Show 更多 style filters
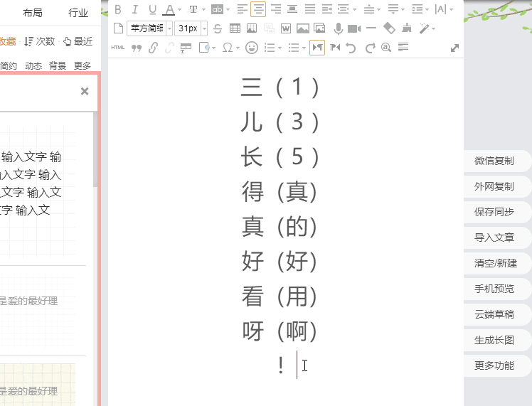The image size is (532, 406). [x=83, y=65]
